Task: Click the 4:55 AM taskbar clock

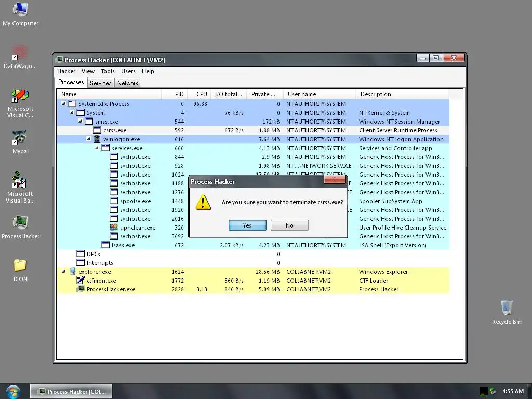Action: coord(513,391)
